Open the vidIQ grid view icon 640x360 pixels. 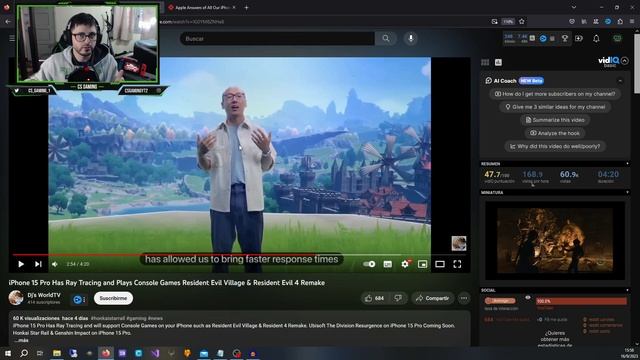click(485, 62)
